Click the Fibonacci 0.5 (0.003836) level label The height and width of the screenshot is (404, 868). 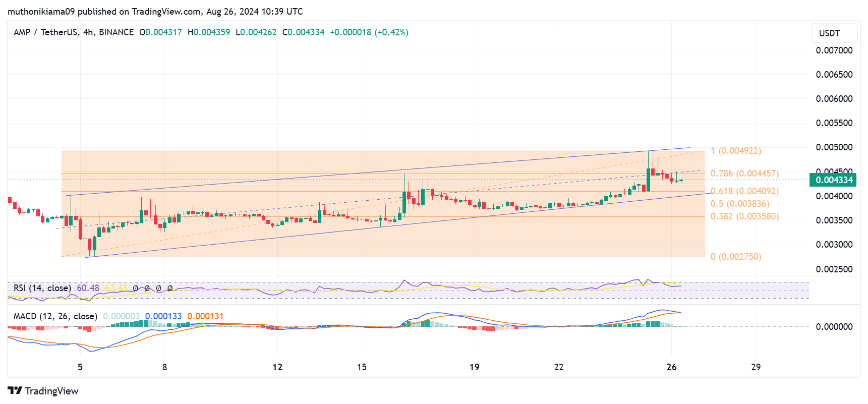(739, 204)
